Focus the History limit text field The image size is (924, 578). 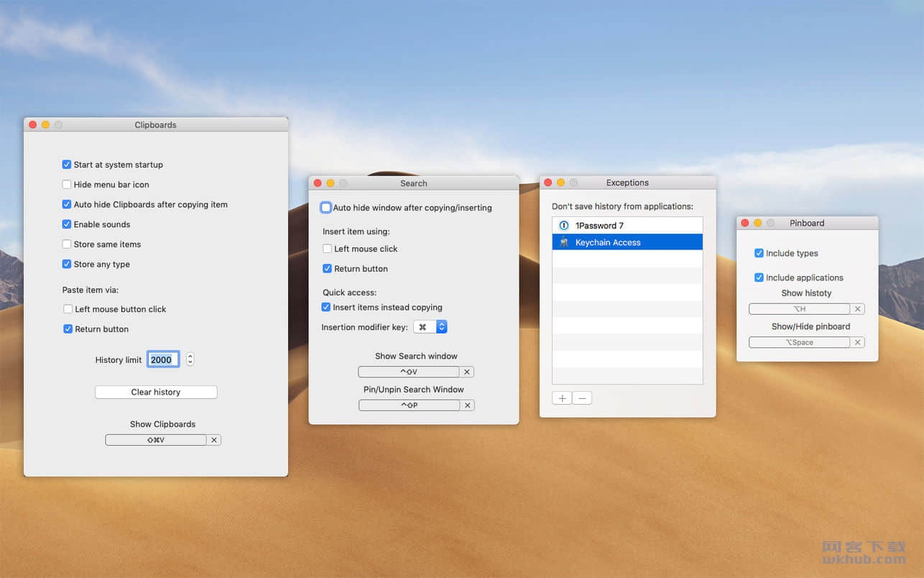coord(163,359)
